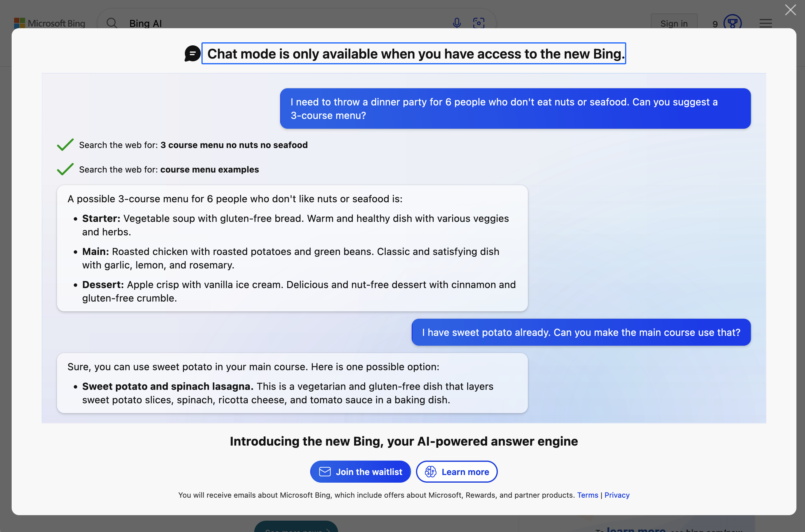Click the search magnifier icon

(112, 23)
